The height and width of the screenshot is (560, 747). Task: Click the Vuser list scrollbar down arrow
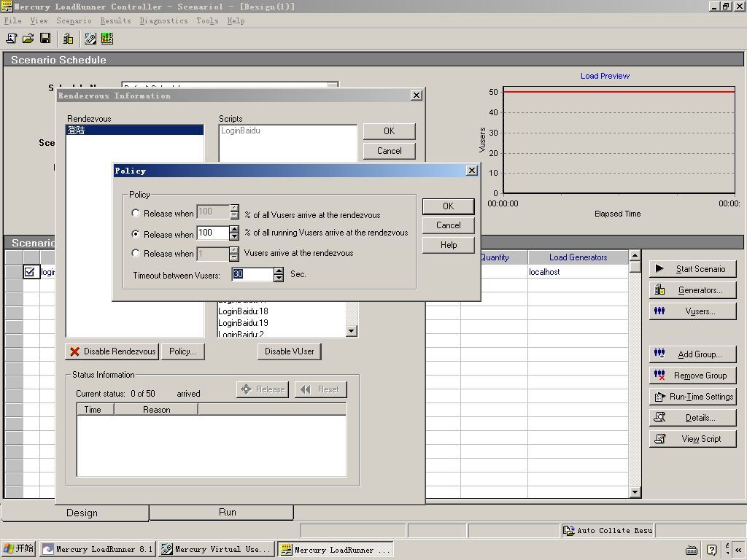352,331
